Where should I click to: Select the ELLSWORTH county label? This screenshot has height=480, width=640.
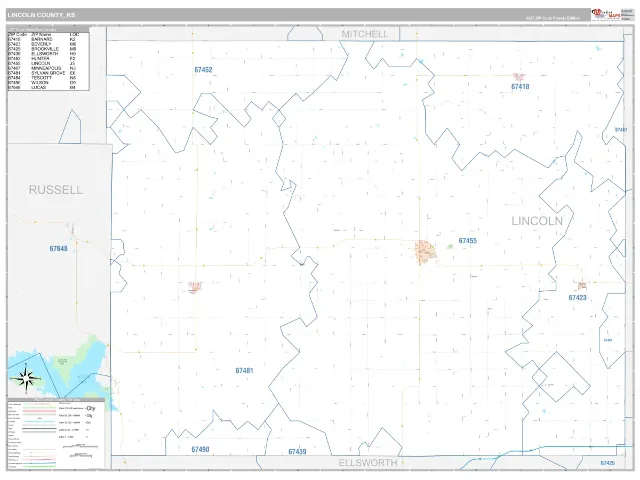368,463
